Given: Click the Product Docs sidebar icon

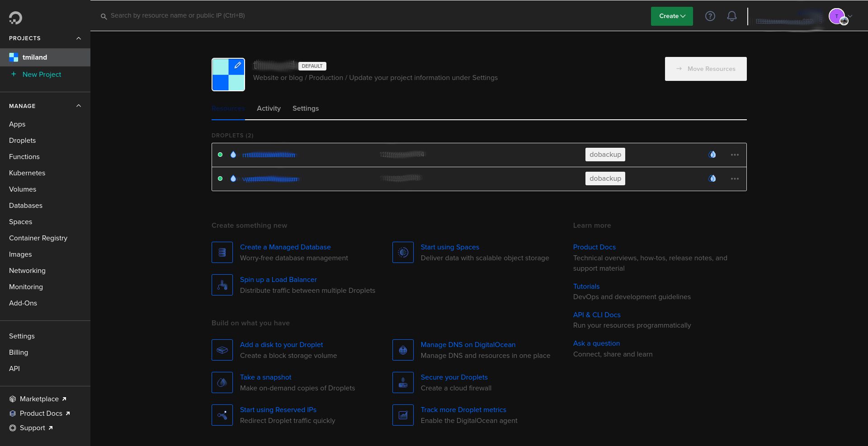Looking at the screenshot, I should 13,413.
